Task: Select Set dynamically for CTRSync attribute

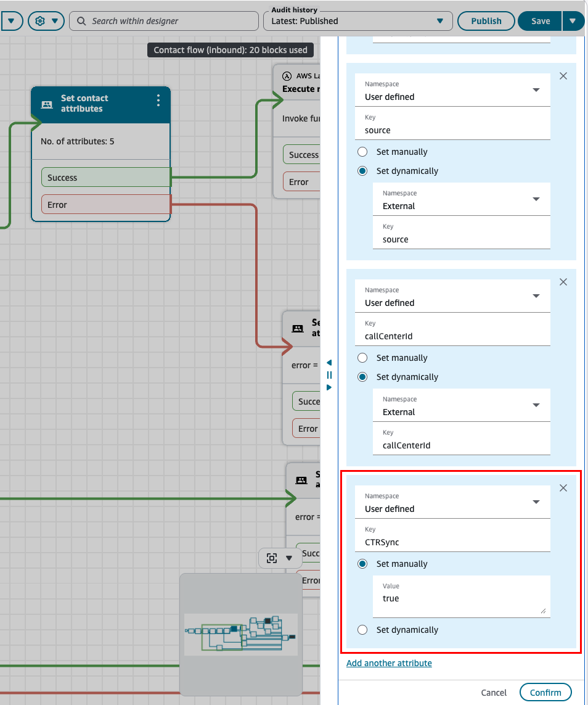Action: 362,630
